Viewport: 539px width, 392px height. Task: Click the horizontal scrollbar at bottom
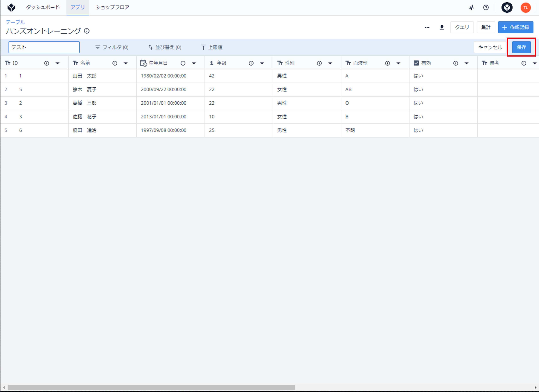(x=151, y=388)
